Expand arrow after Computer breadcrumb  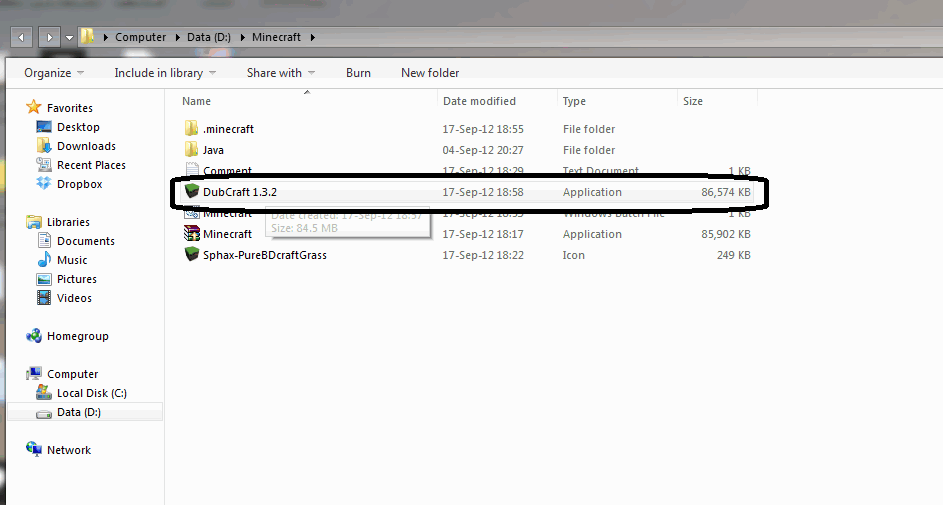pos(177,37)
